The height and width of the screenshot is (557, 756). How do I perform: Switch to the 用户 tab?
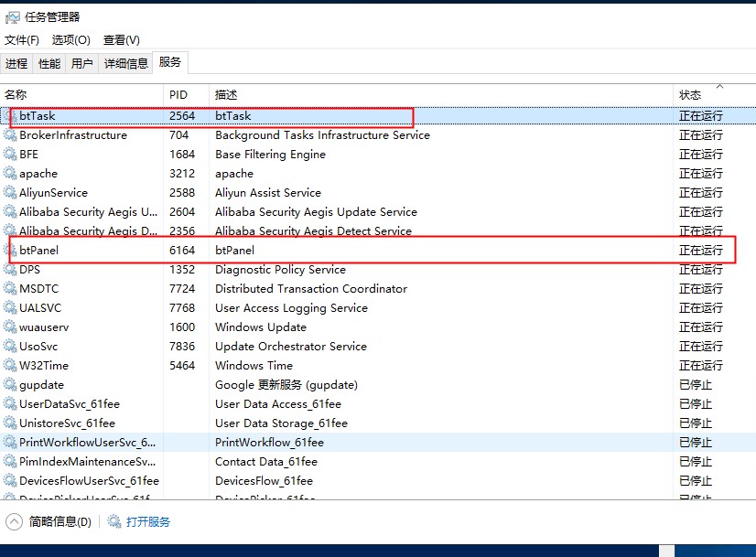tap(82, 64)
